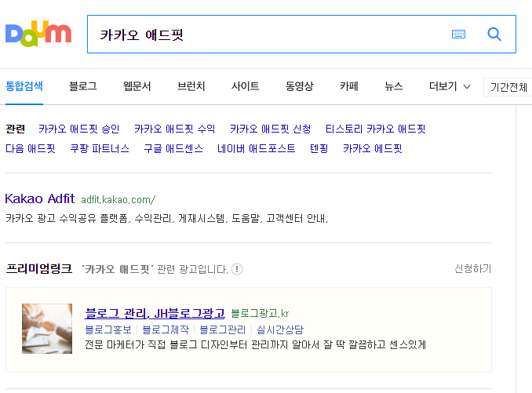
Task: Click the 블로그관리 sub-link
Action: 223,329
